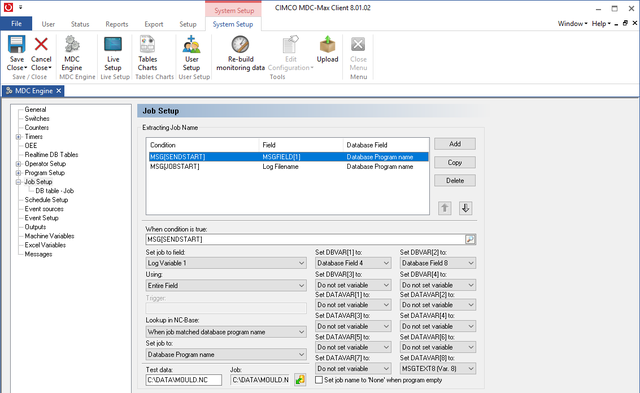The width and height of the screenshot is (640, 393).
Task: Select the MSG[SENDSTART] condition row
Action: click(x=288, y=157)
